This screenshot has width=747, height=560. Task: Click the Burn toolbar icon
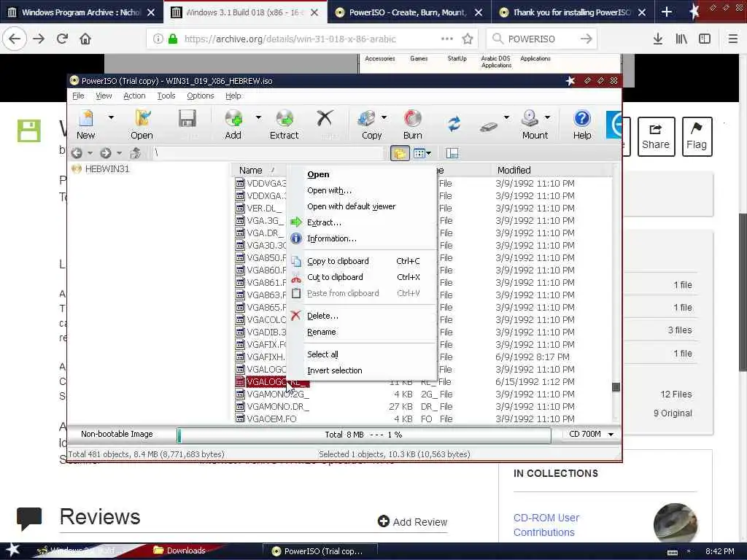(413, 125)
